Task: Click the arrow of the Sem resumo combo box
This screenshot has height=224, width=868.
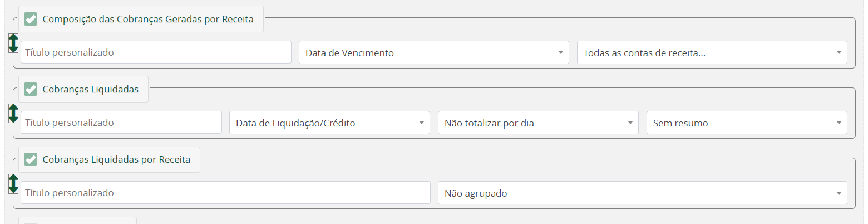Action: [839, 123]
